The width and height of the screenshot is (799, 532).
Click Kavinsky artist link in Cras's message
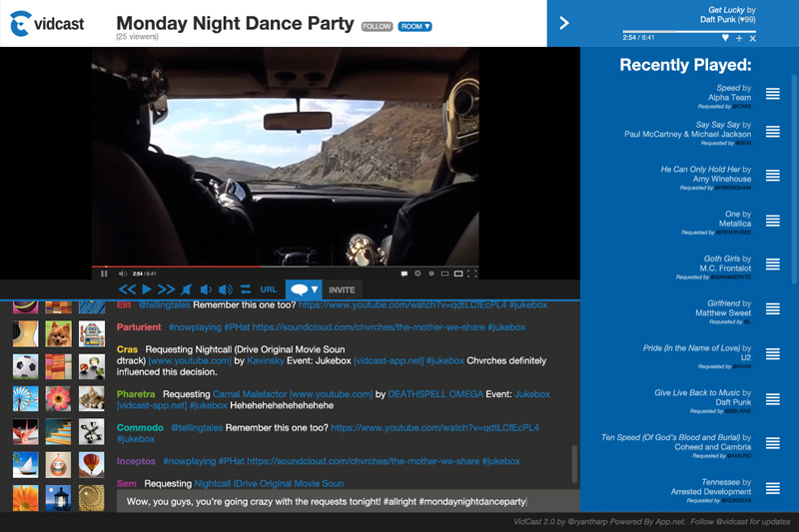tap(265, 361)
